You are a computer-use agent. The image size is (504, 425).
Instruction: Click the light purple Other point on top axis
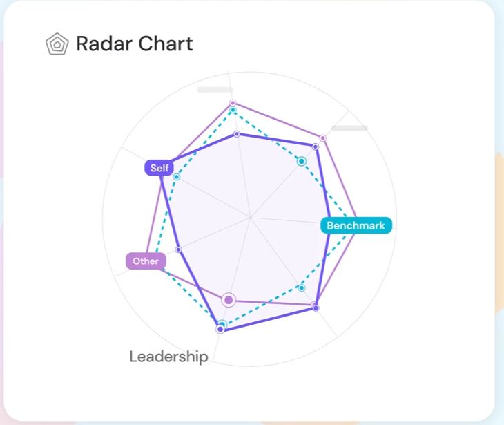click(233, 103)
